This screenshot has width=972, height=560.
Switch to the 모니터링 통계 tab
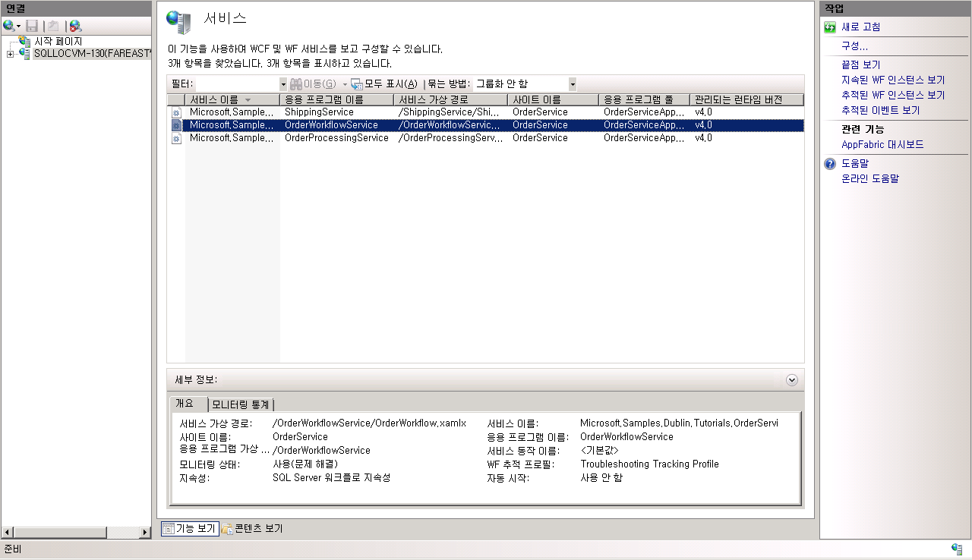(x=241, y=404)
